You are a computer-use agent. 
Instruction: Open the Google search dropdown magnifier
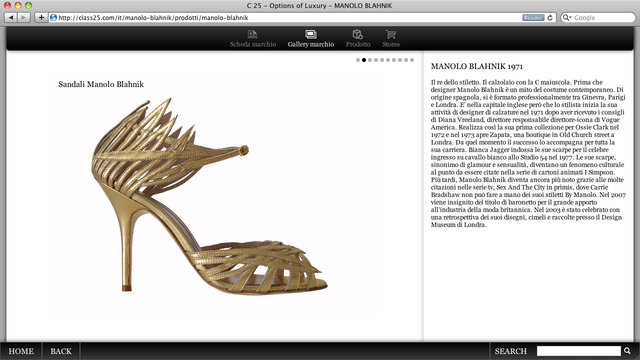point(567,18)
